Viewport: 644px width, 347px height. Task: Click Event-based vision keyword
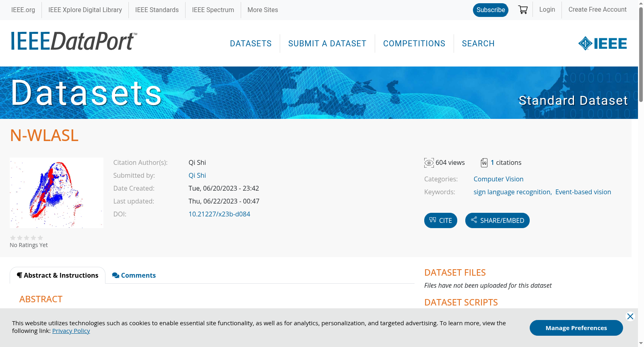coord(583,192)
